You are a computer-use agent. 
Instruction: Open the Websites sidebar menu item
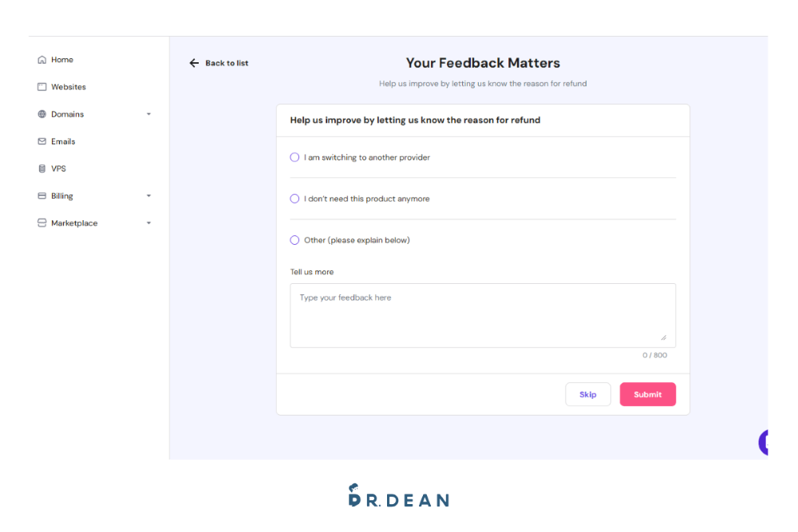coord(69,87)
